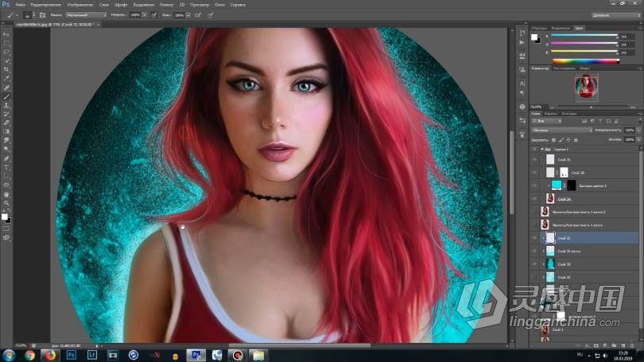This screenshot has height=362, width=644.
Task: Open Character panel from collapsed dock
Action: 522,84
